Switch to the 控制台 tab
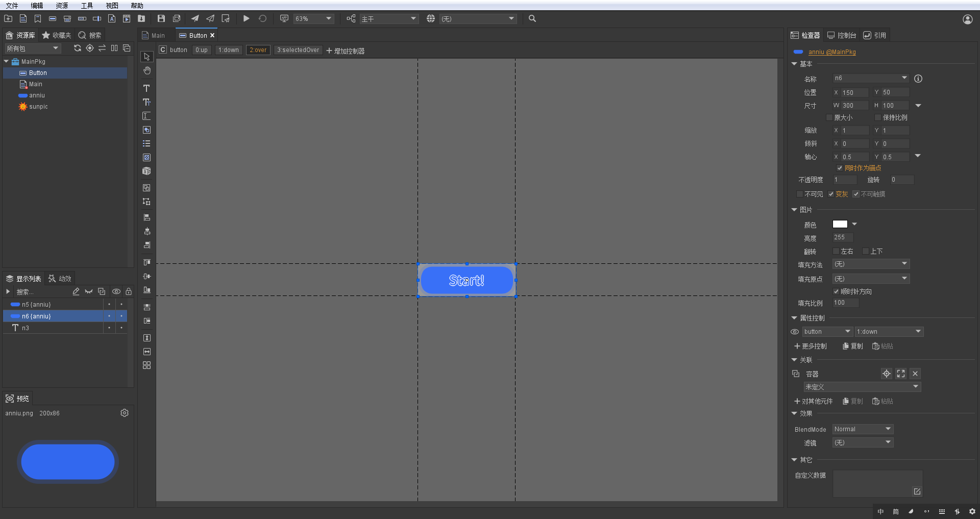Viewport: 980px width, 519px height. [x=842, y=35]
